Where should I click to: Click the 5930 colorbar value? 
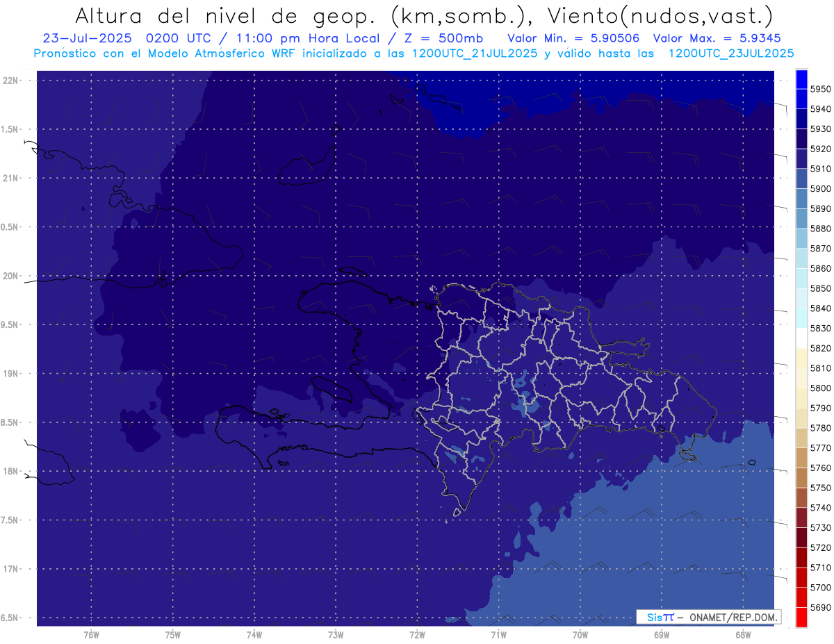[x=821, y=129]
